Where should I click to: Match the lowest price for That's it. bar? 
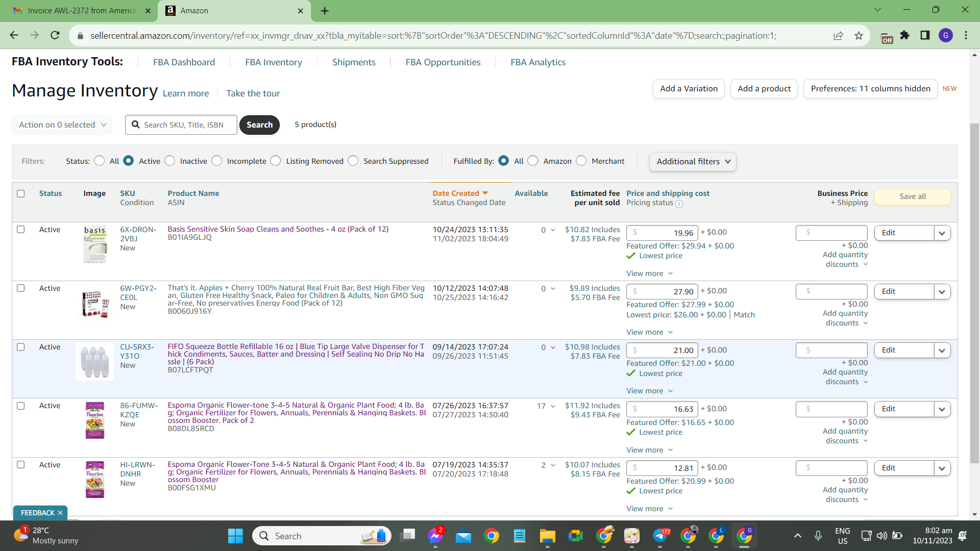pos(744,315)
